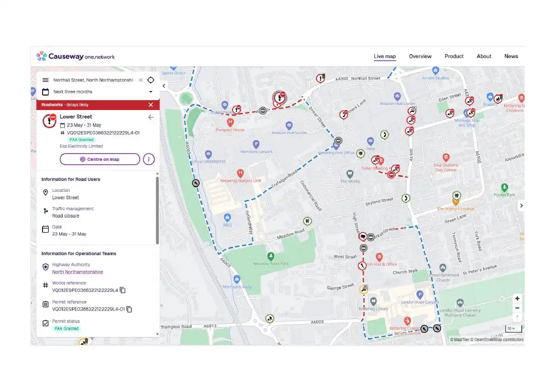Viewport: 555px width, 392px height.
Task: Click the back arrow on the Lower Street card
Action: point(150,117)
